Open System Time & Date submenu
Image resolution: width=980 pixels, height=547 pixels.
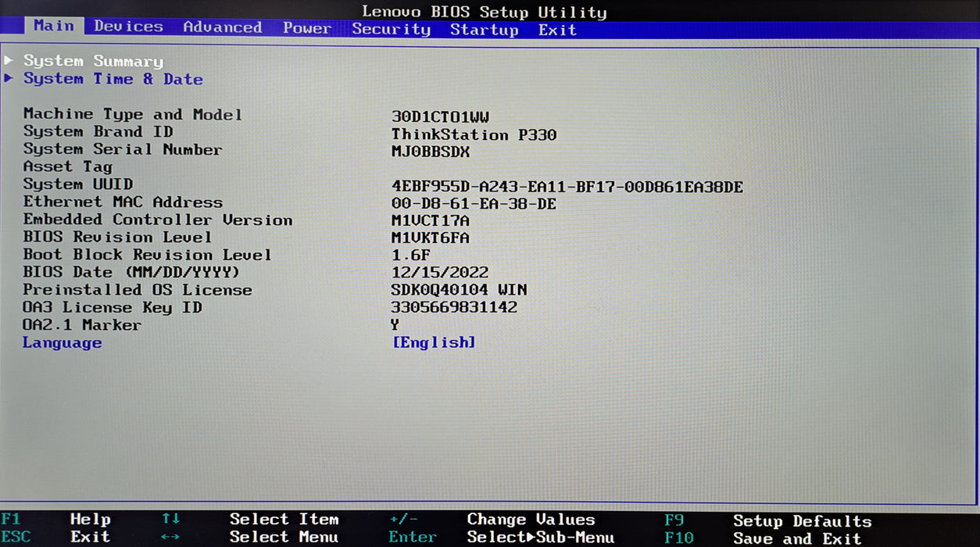click(113, 79)
